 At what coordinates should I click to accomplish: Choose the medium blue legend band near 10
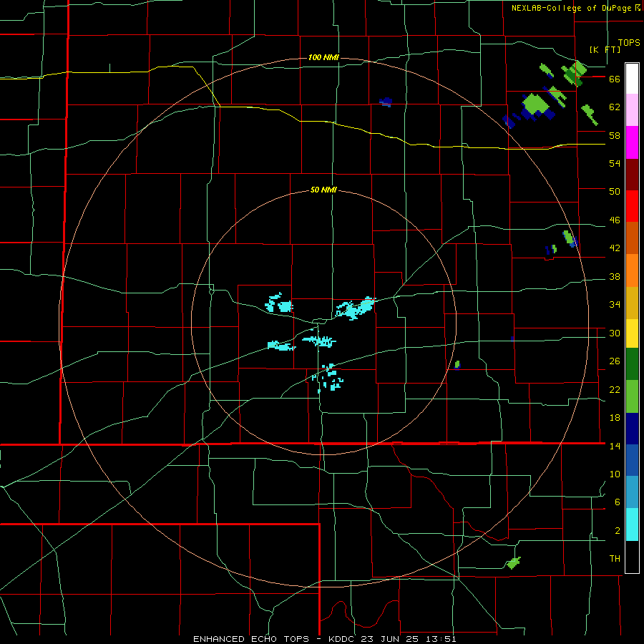[x=632, y=460]
